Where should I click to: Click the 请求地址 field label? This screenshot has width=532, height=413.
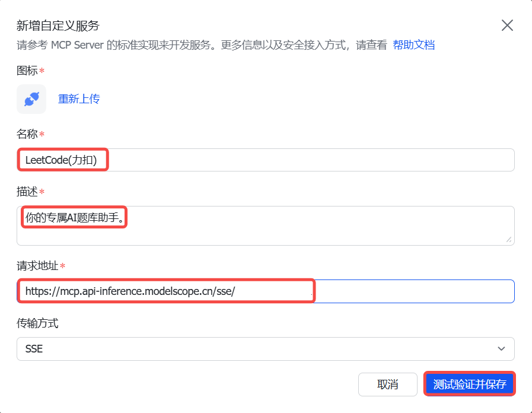tap(37, 266)
